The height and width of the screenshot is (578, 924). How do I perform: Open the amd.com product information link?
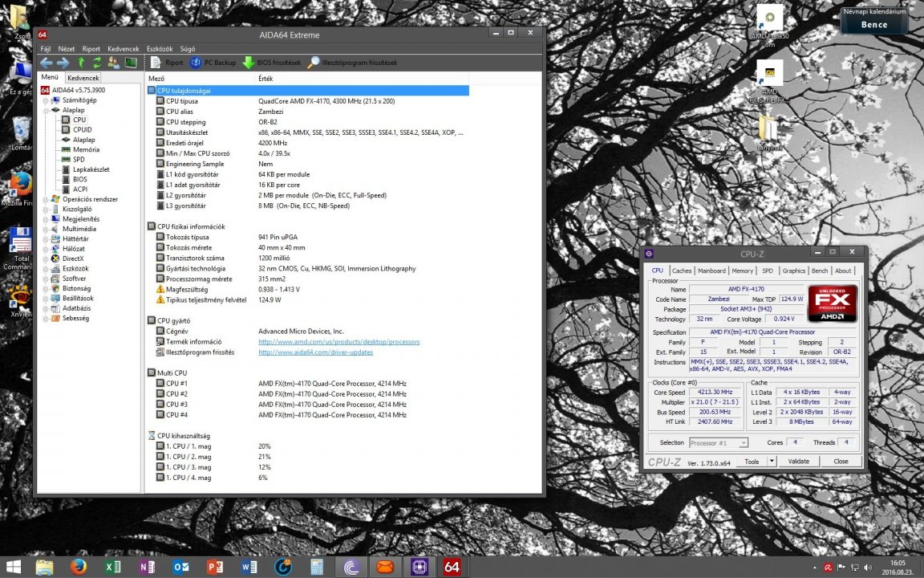[x=338, y=342]
